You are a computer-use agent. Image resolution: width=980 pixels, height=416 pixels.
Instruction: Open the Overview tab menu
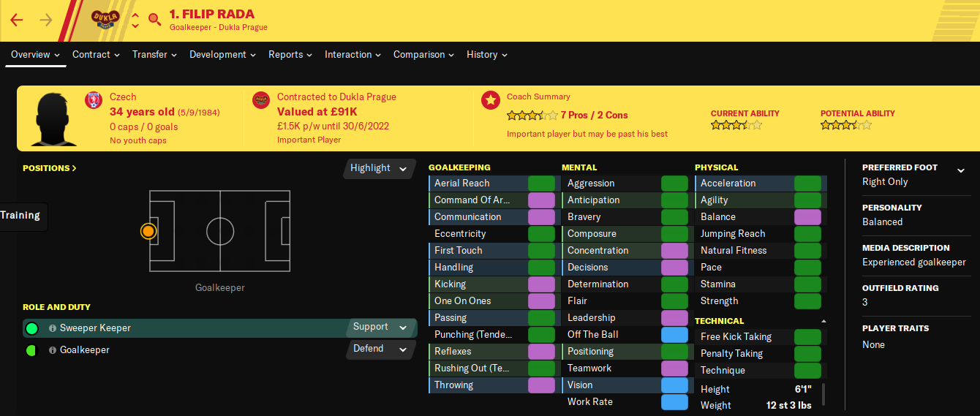coord(36,55)
